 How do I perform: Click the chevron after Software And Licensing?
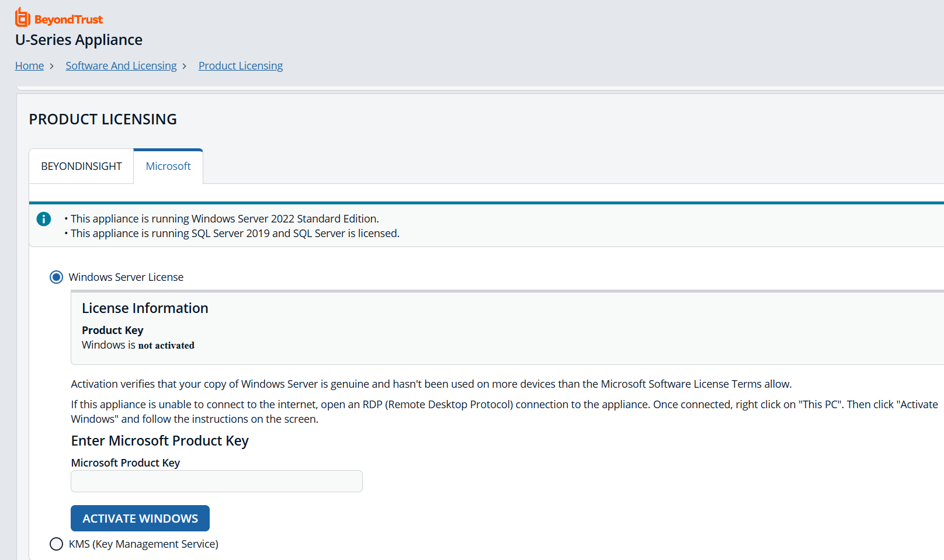[185, 67]
